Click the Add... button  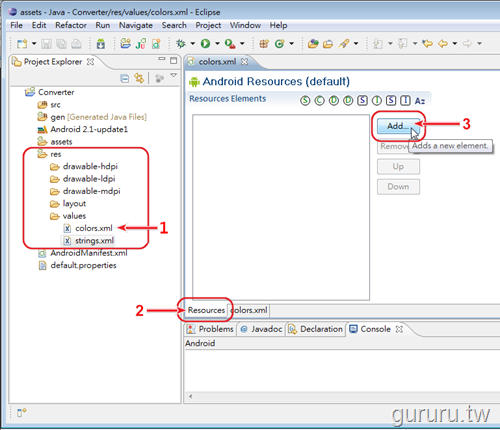tap(398, 126)
